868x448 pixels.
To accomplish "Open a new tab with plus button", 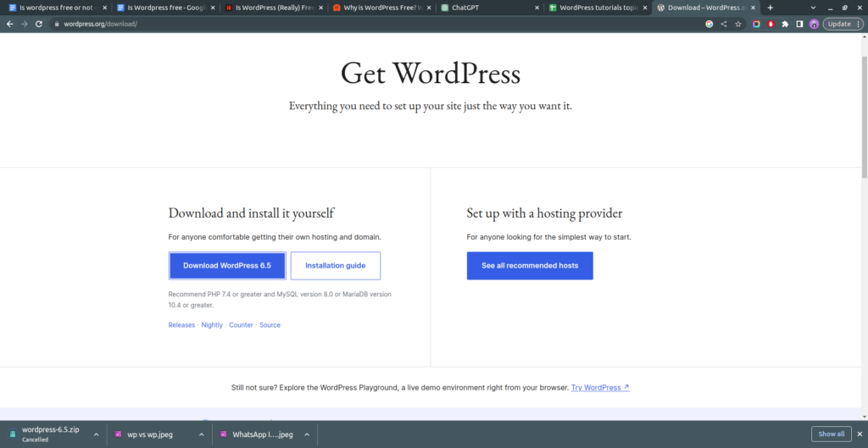I will (x=770, y=8).
